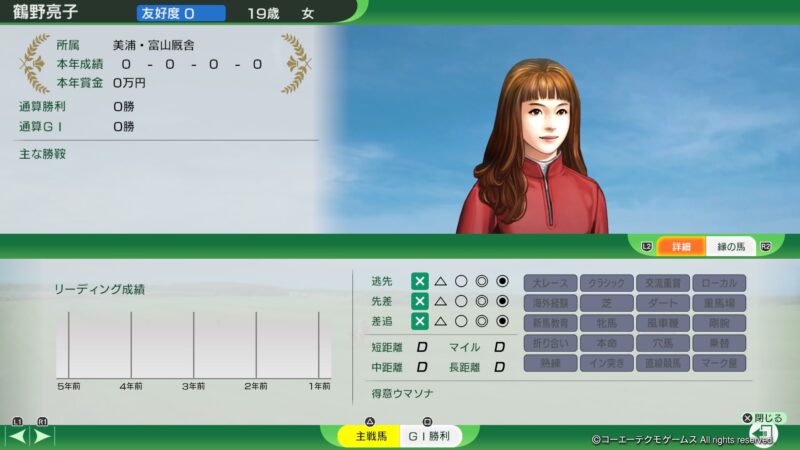Click the ダート skill badge
The image size is (800, 450).
(x=663, y=303)
